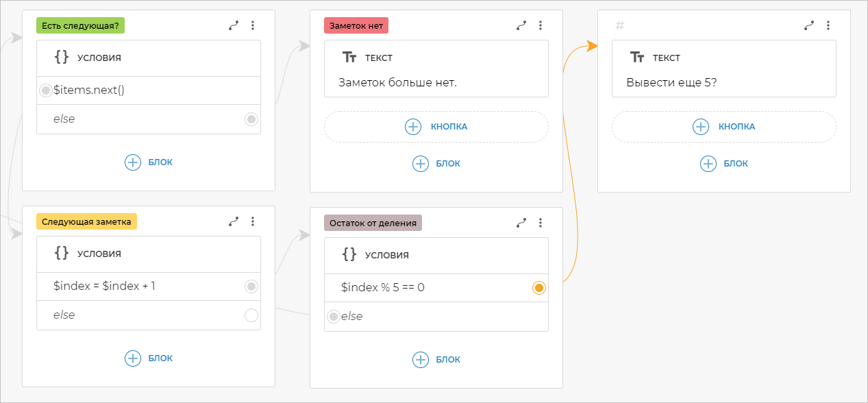Screen dimensions: 868x403
Task: Click curly braces icon in 'Остаток от деления' block
Action: coord(349,254)
